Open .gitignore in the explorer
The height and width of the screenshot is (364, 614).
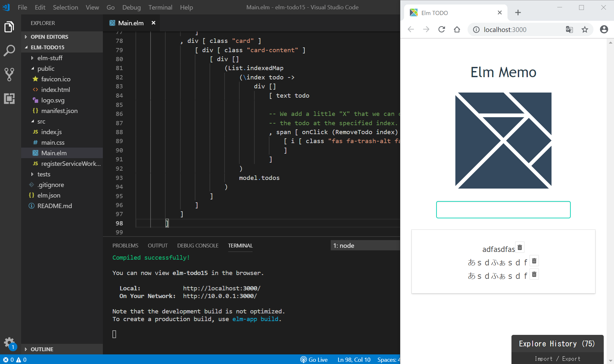[x=62, y=185]
